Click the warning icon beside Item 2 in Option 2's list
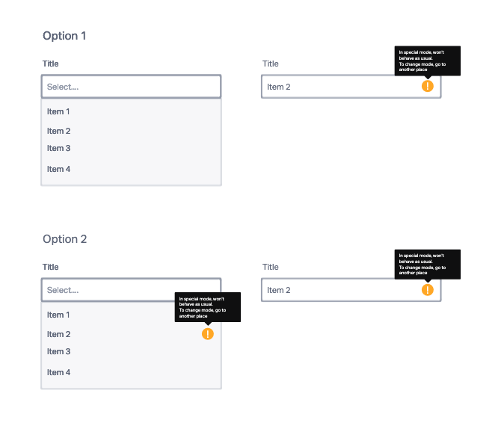This screenshot has height=423, width=504. (207, 334)
